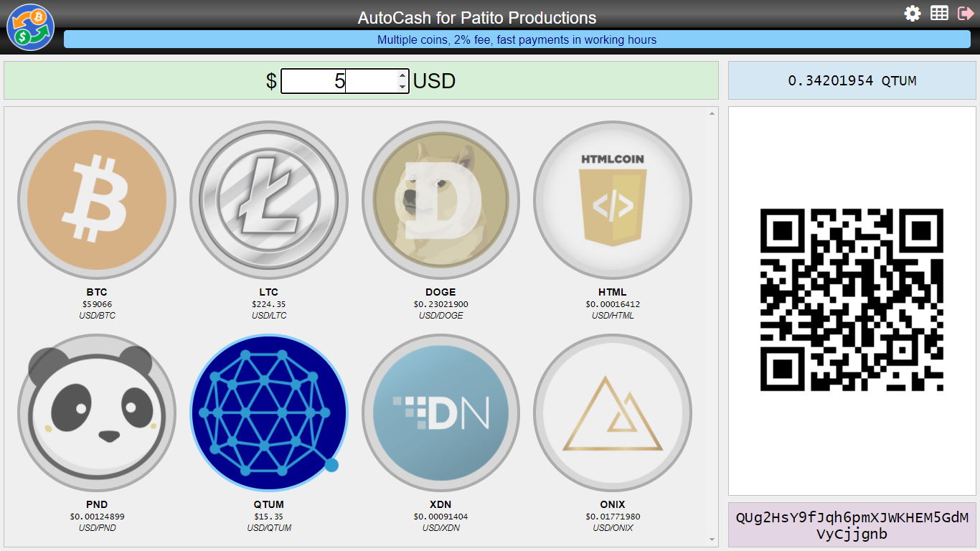Click the $0.00091404 XDN price

point(440,517)
